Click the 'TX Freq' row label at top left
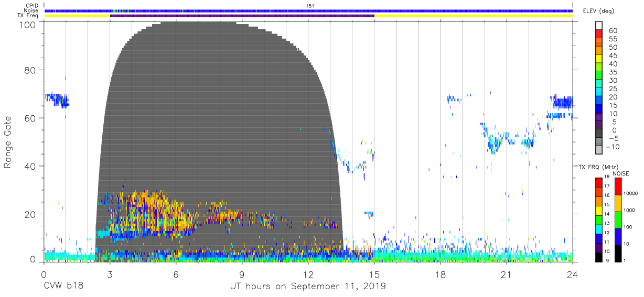 (x=29, y=15)
